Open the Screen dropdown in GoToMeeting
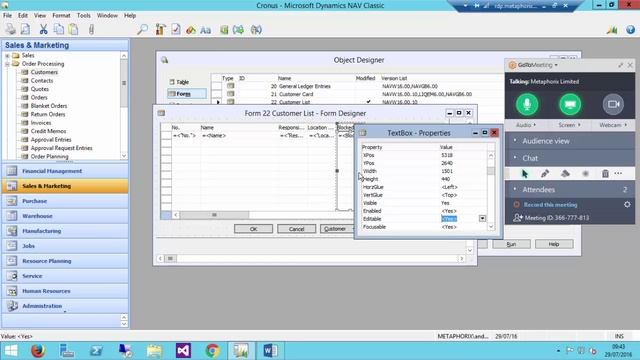This screenshot has width=640, height=360. coord(569,125)
